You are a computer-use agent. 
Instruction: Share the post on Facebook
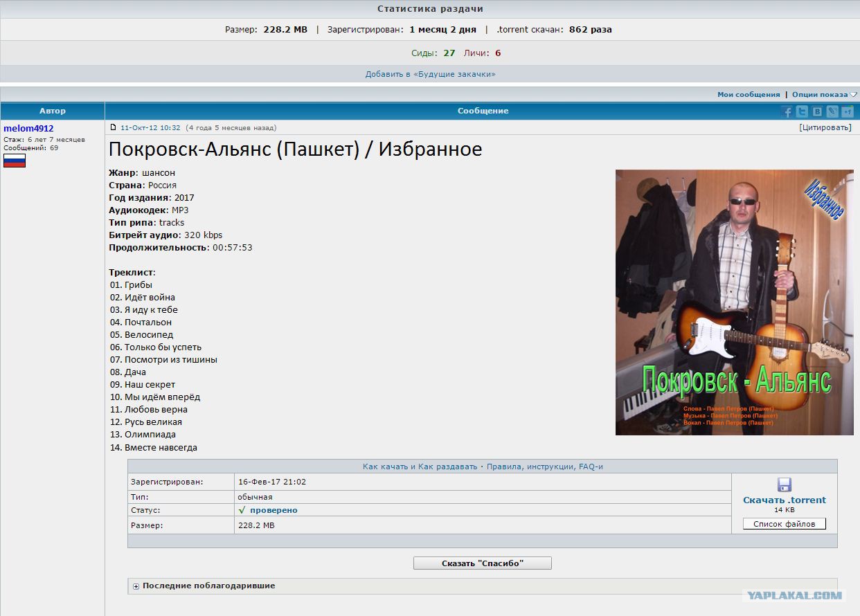[x=787, y=111]
